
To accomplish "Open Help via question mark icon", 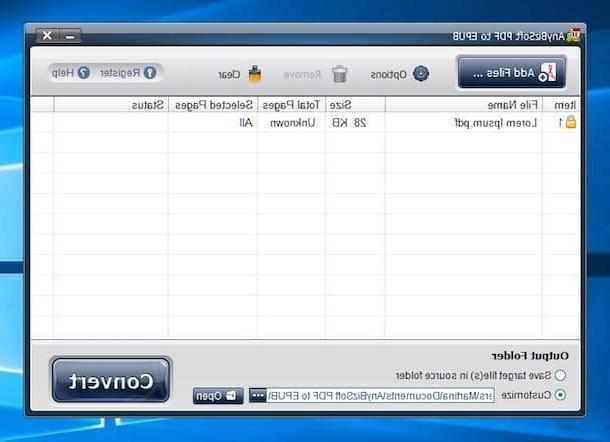I will click(83, 73).
